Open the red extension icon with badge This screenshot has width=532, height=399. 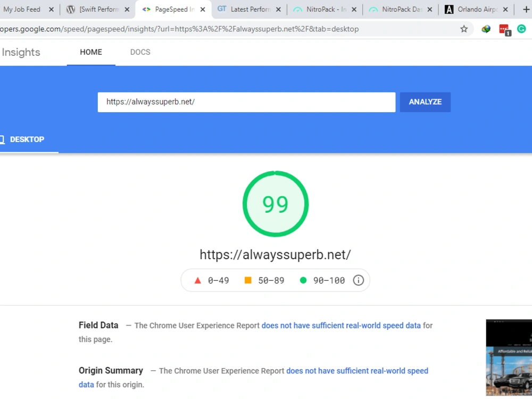(x=505, y=30)
